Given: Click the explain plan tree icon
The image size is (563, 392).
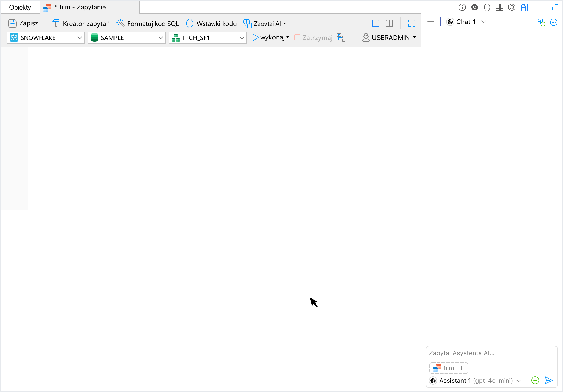Looking at the screenshot, I should click(341, 38).
